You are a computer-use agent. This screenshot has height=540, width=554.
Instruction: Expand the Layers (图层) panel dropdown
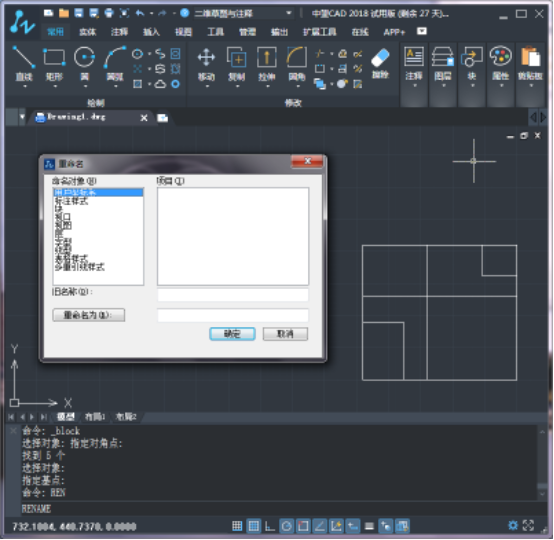(443, 86)
